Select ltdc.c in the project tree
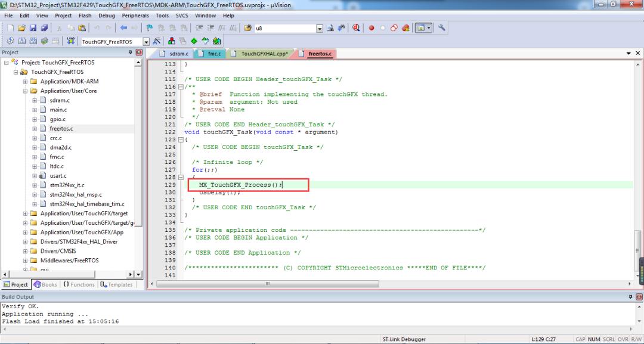The height and width of the screenshot is (344, 644). pos(57,166)
